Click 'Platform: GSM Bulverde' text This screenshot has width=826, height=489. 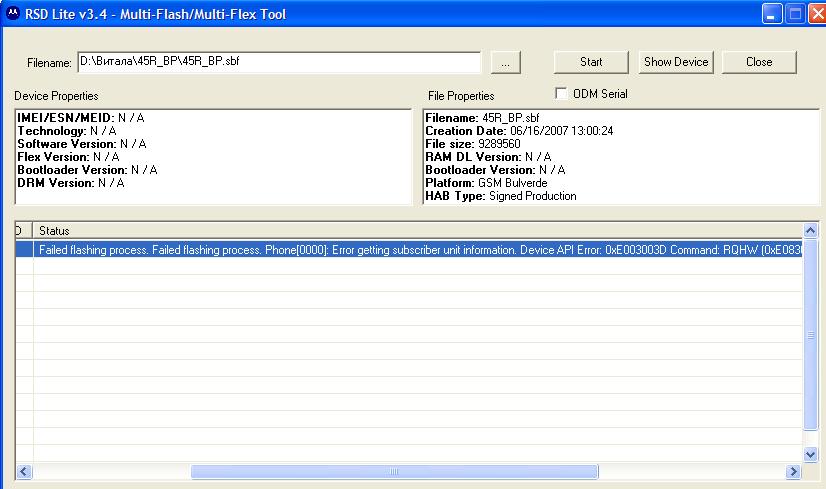point(486,183)
